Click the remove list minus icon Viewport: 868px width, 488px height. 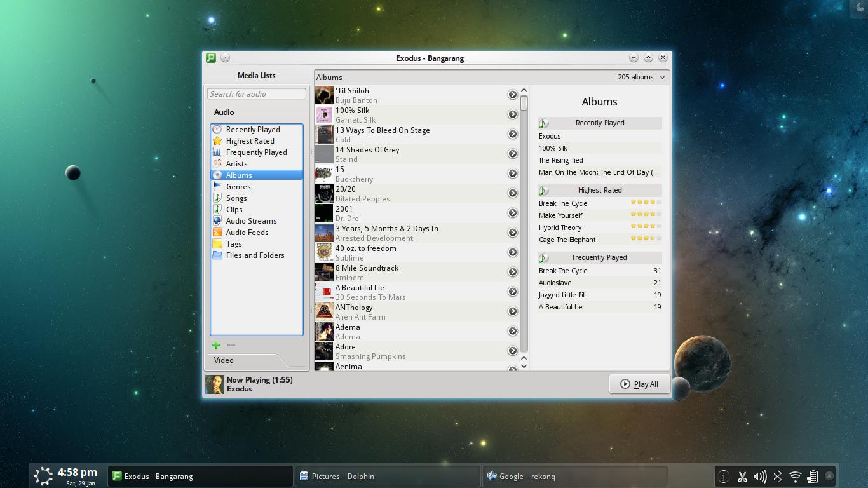click(231, 345)
